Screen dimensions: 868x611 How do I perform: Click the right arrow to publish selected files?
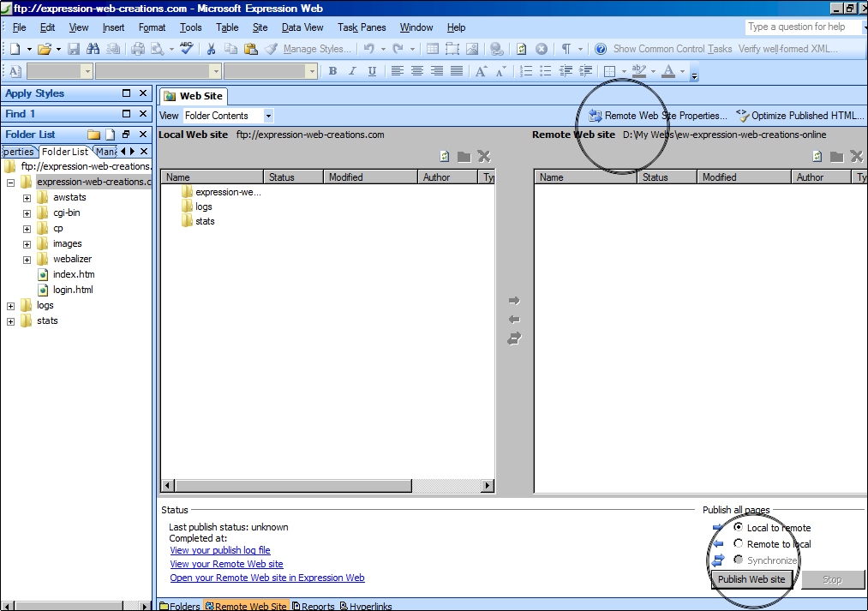(x=514, y=301)
